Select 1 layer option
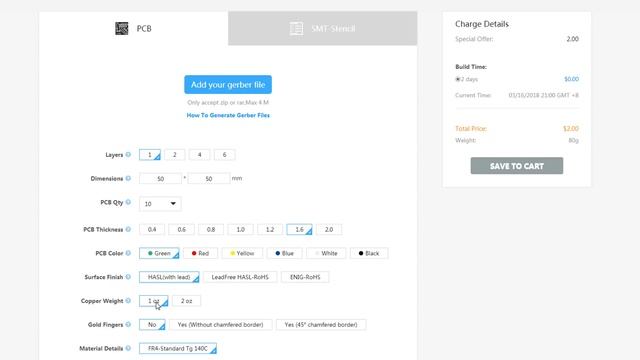This screenshot has height=360, width=640. (150, 155)
